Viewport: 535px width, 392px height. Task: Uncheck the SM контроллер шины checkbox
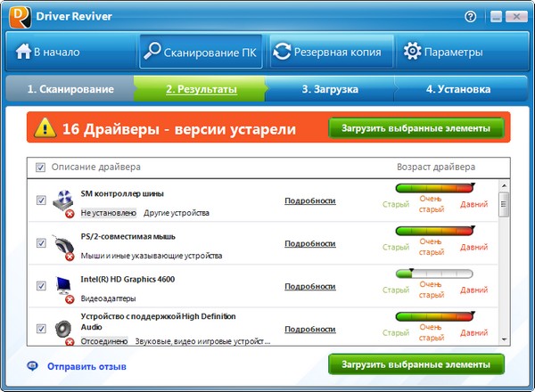click(x=41, y=201)
